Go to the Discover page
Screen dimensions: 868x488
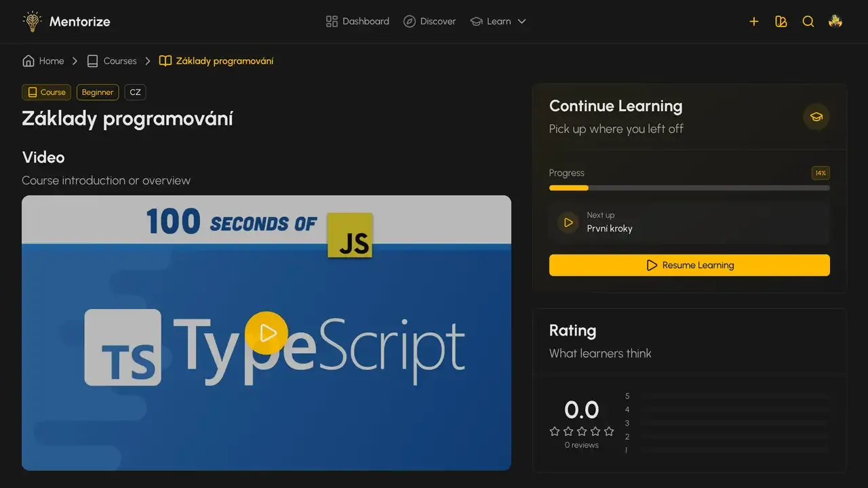[x=429, y=21]
